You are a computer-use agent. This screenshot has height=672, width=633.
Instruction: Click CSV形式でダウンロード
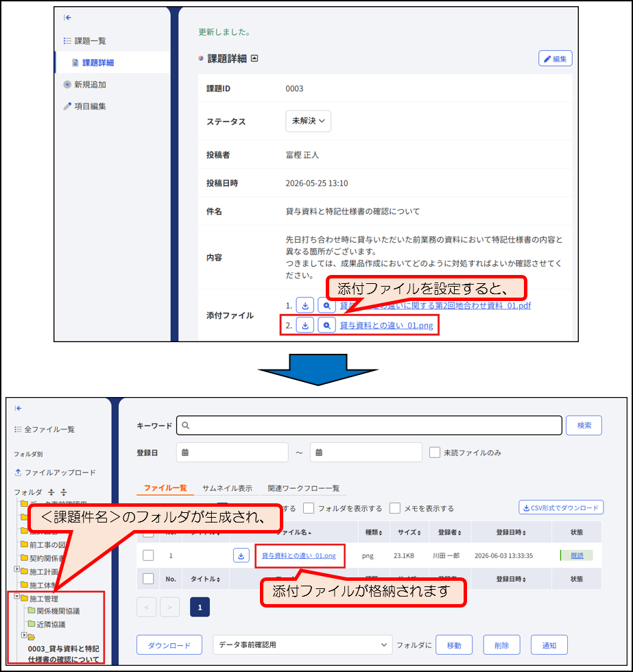point(561,507)
